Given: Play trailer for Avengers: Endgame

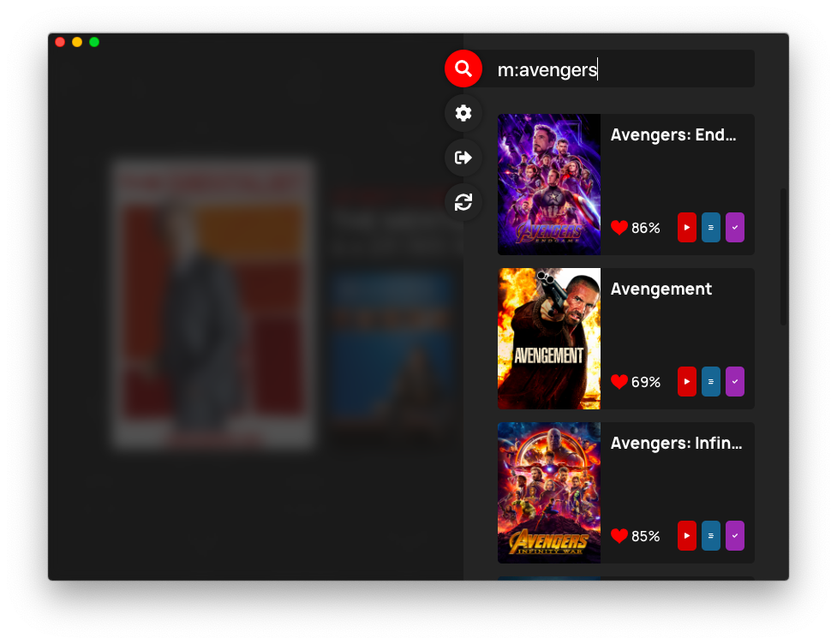Looking at the screenshot, I should pyautogui.click(x=687, y=228).
